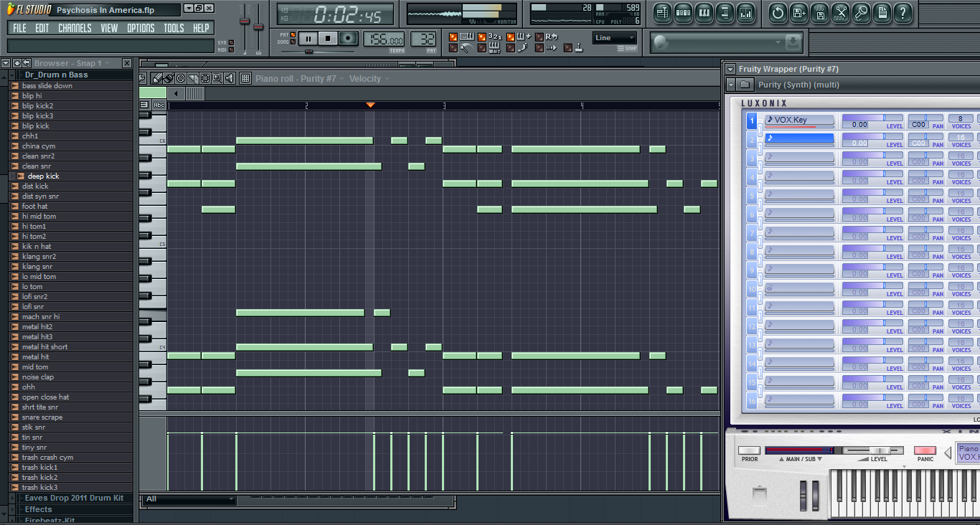The height and width of the screenshot is (525, 980).
Task: Click the download arrow in the hint panel
Action: (x=793, y=42)
